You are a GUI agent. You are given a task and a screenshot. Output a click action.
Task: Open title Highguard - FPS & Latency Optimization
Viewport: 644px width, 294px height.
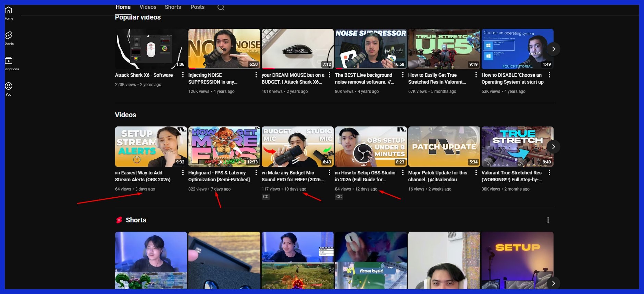[219, 176]
